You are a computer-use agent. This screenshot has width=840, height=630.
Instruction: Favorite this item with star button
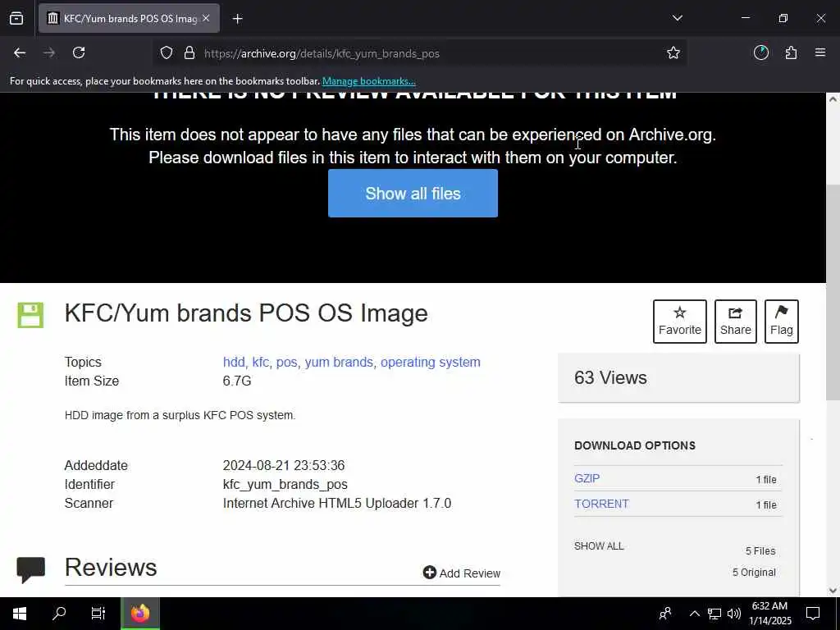(x=680, y=322)
